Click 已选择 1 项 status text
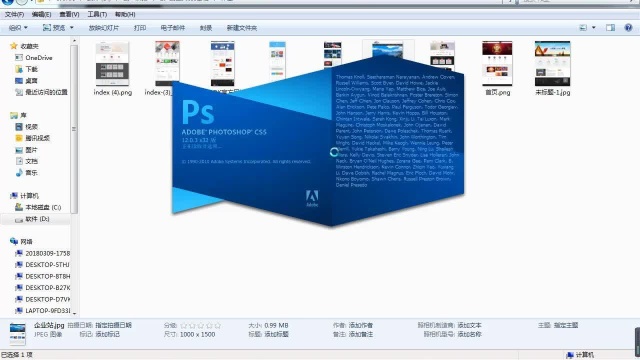 point(17,355)
